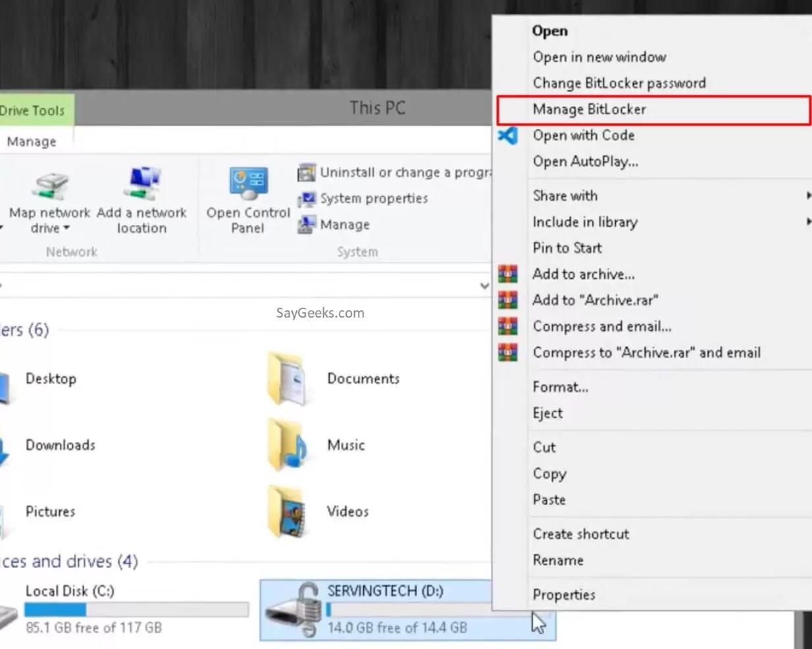Select Open AutoPlay... menu entry
Screen dimensions: 812x649
click(586, 162)
